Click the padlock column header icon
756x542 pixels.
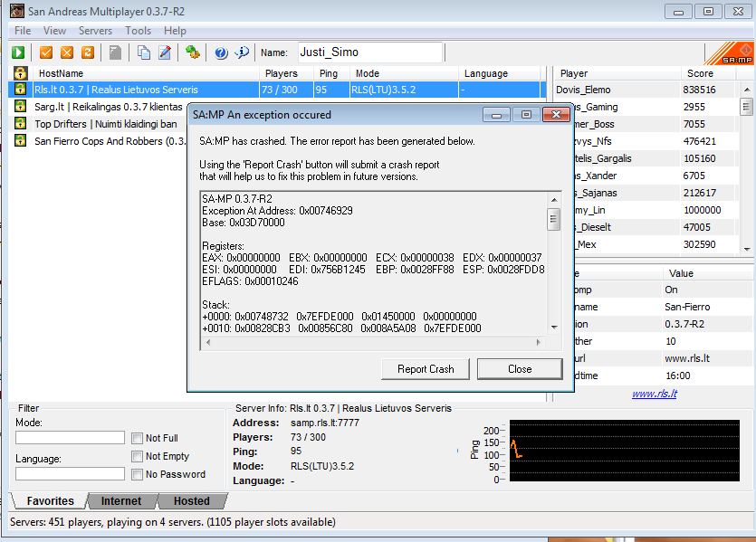pos(20,73)
